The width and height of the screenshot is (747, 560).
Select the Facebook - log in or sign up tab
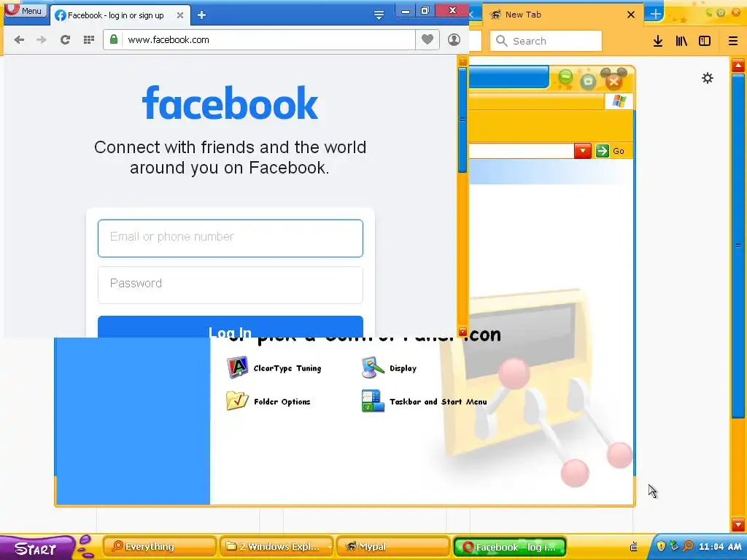click(x=116, y=15)
